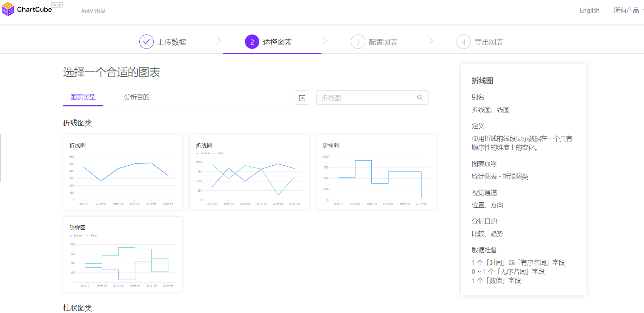The image size is (644, 313).
Task: Go to the 导出图表 step
Action: click(x=488, y=42)
